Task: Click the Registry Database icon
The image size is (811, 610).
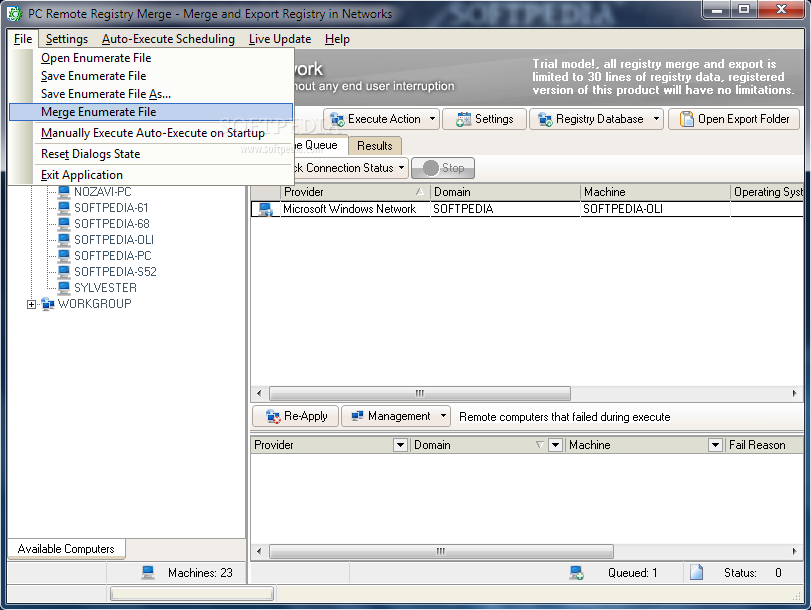Action: [545, 120]
